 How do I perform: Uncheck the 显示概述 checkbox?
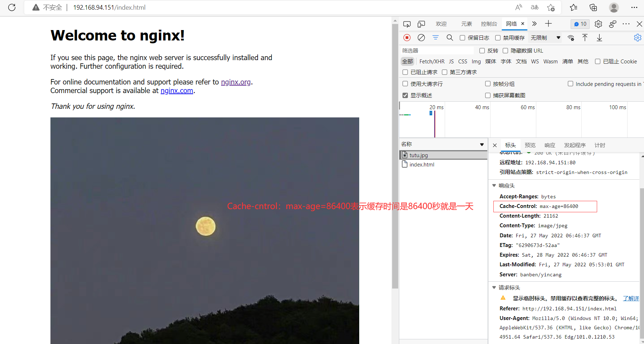point(405,95)
